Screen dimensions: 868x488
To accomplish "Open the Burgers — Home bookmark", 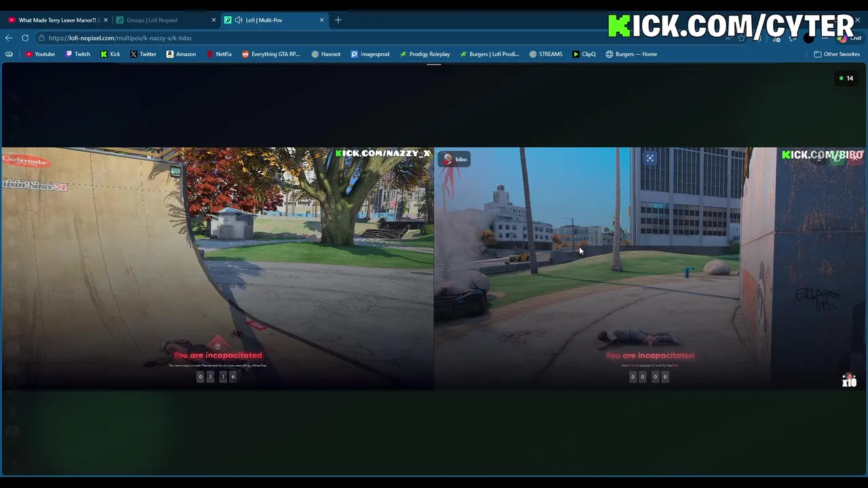I will (x=631, y=54).
